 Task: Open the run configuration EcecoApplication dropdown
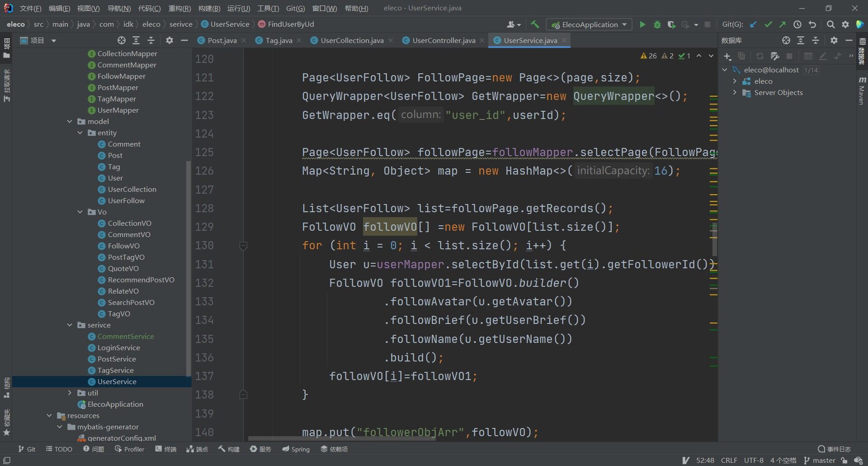coord(589,24)
